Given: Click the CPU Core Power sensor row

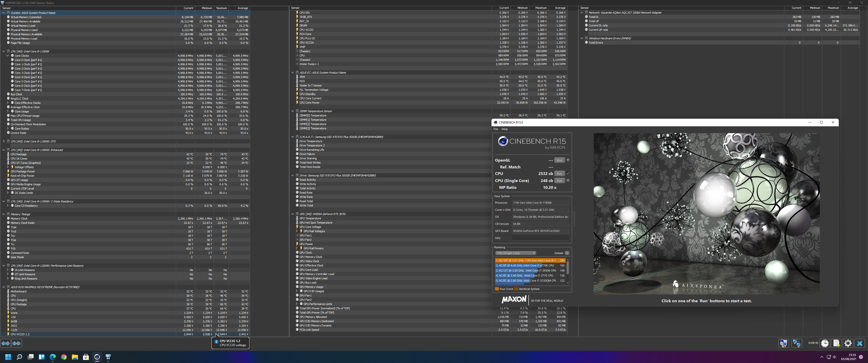Looking at the screenshot, I should (x=431, y=103).
